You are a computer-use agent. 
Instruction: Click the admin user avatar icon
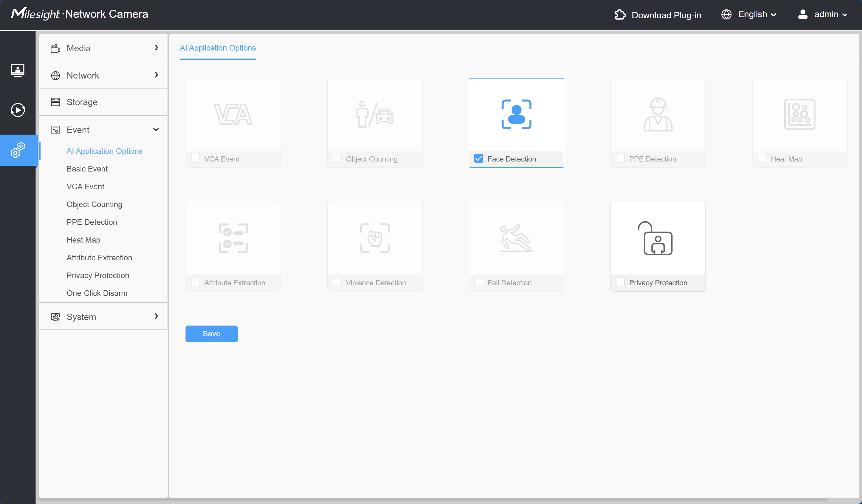point(803,14)
